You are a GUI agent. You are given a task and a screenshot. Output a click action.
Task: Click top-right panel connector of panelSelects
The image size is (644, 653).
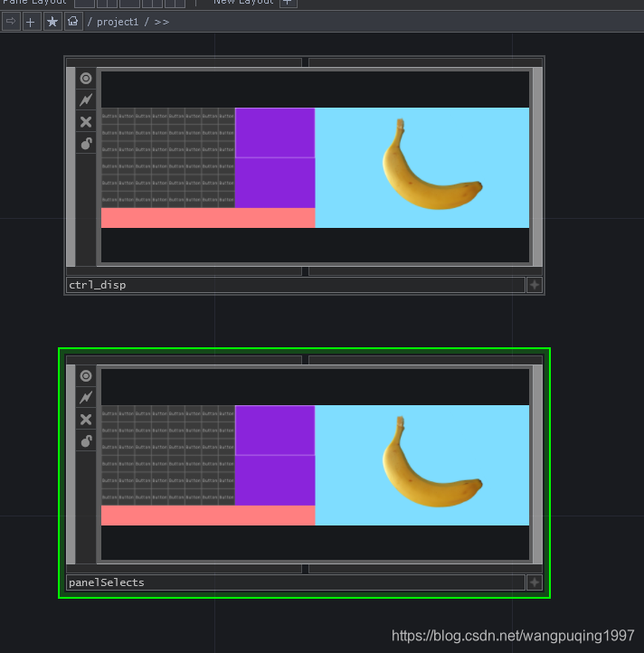click(425, 360)
